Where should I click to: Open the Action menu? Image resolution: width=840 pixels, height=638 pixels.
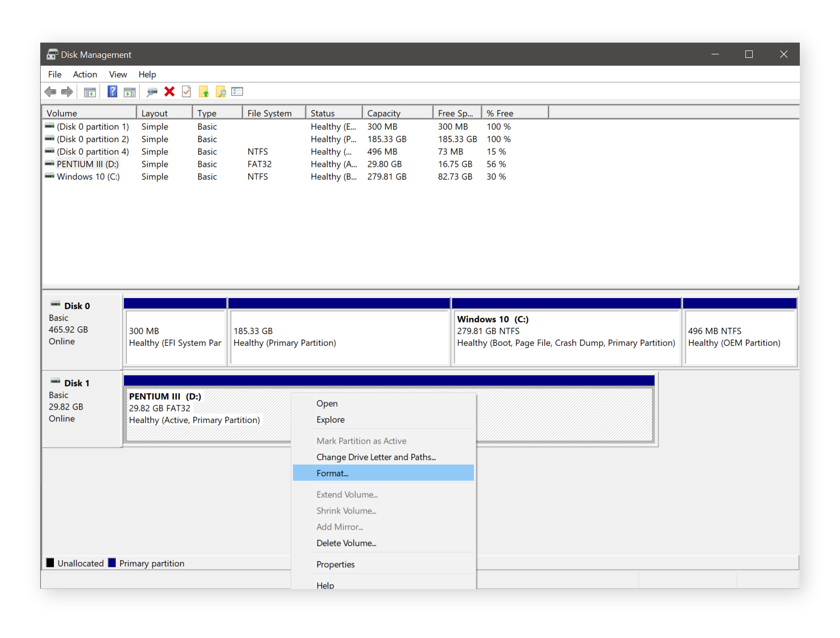[x=85, y=74]
